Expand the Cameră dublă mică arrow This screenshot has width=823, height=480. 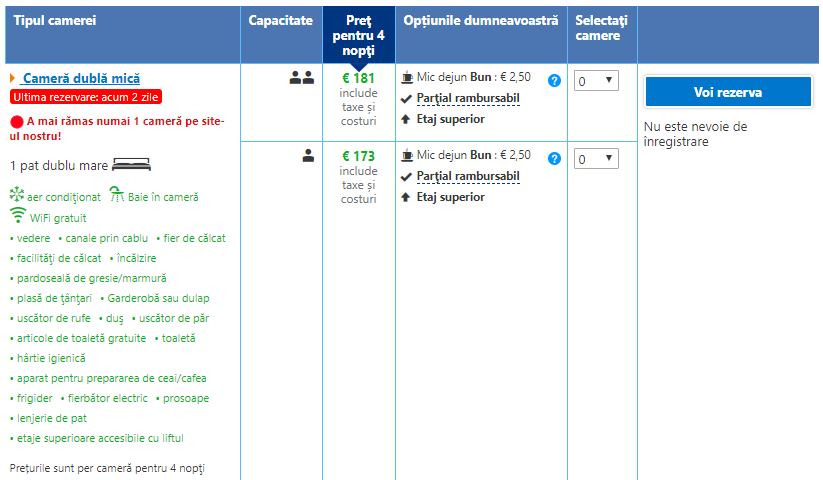[11, 78]
